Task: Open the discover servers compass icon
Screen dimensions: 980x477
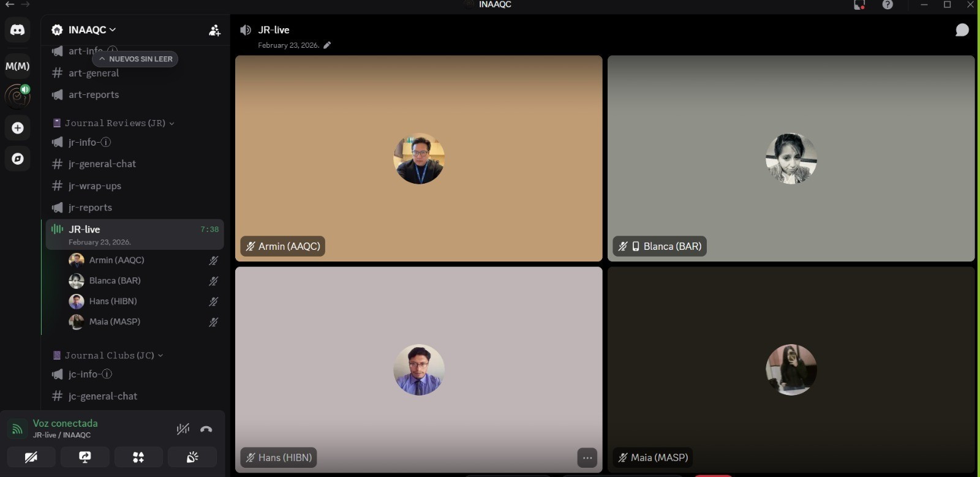Action: pos(18,159)
